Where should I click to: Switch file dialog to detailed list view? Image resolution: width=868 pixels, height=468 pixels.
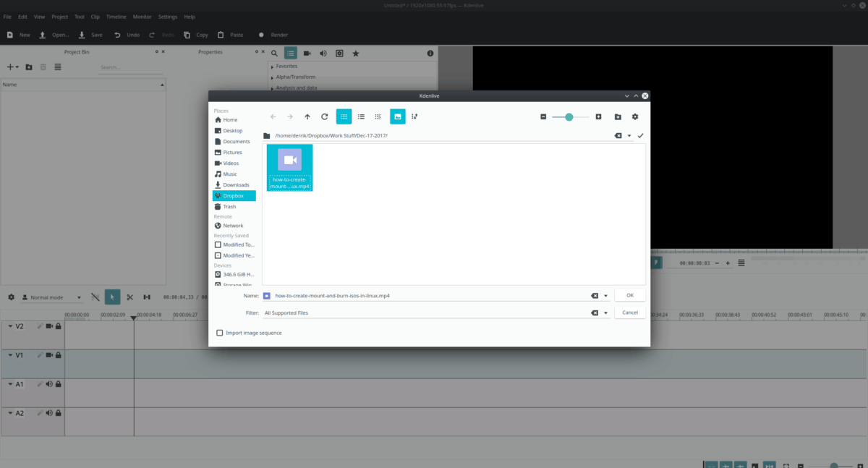pos(361,116)
